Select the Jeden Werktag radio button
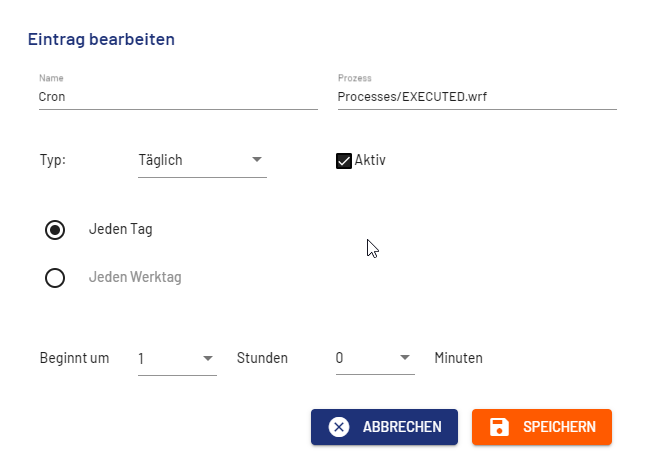647x465 pixels. [55, 277]
